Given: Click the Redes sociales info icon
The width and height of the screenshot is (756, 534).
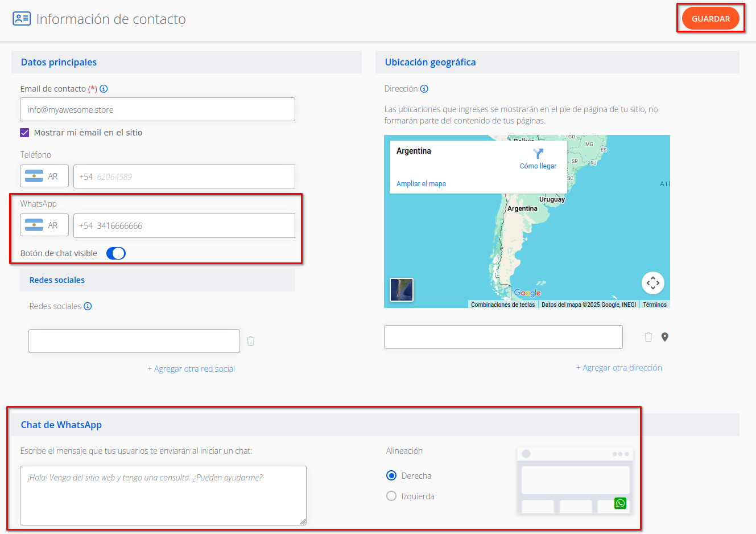Looking at the screenshot, I should coord(88,306).
